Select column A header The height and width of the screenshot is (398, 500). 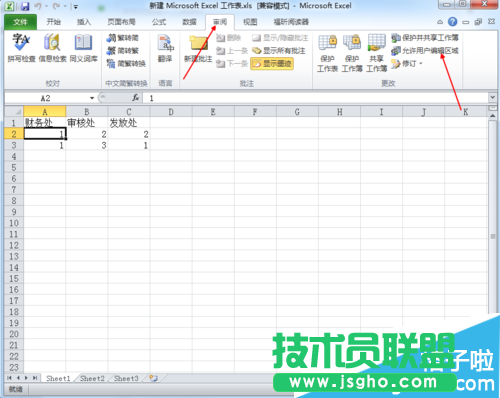click(45, 112)
